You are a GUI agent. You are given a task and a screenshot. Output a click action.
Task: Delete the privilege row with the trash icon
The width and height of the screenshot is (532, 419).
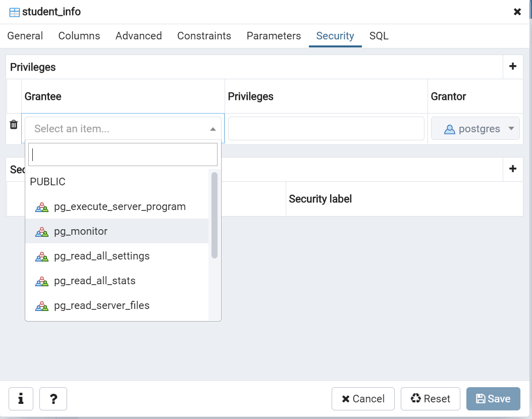point(14,125)
